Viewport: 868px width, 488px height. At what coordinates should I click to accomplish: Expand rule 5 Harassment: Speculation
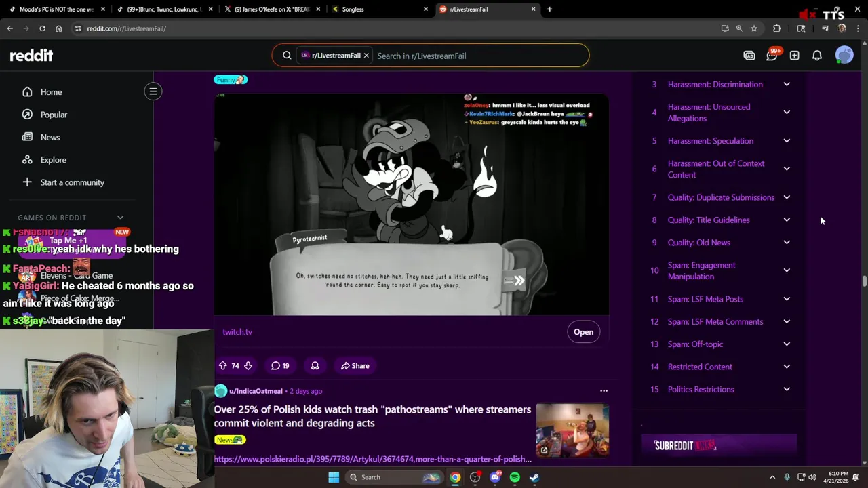point(787,141)
